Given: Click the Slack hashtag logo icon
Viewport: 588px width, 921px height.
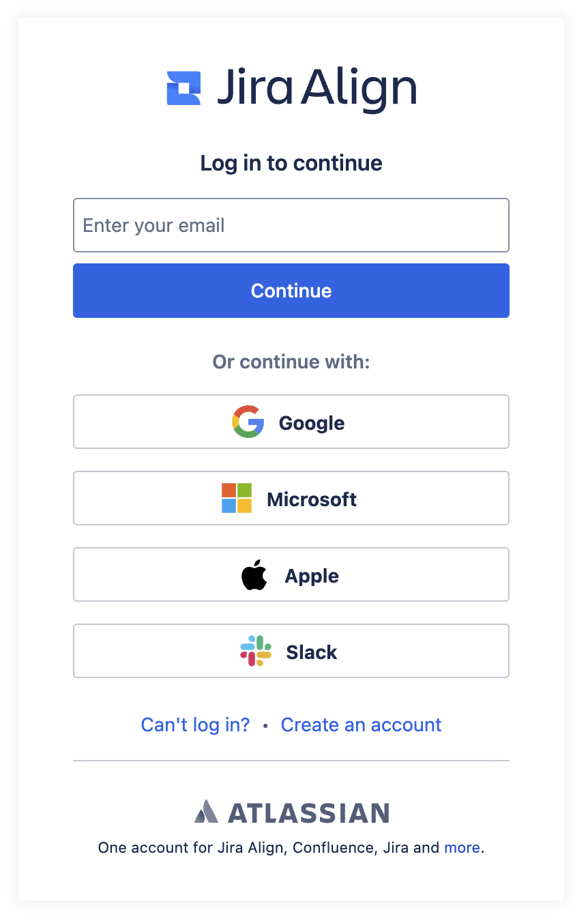Looking at the screenshot, I should (256, 651).
